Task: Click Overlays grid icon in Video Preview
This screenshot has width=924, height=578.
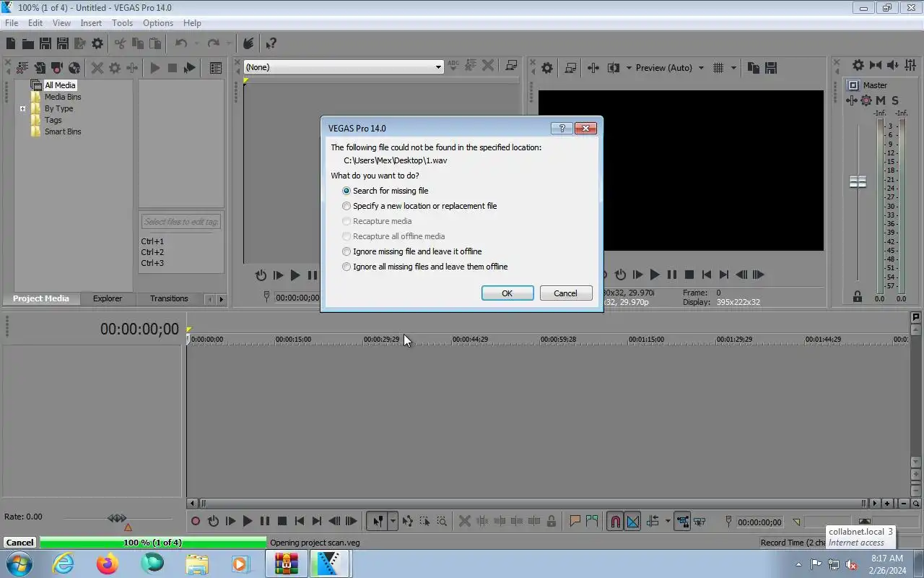Action: 718,68
